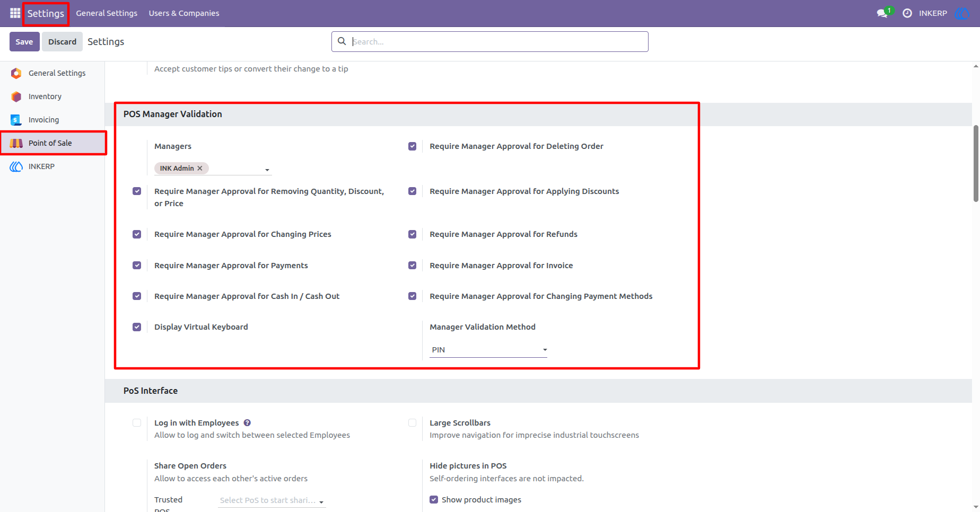Viewport: 980px width, 512px height.
Task: Open the General Settings top menu
Action: point(107,13)
